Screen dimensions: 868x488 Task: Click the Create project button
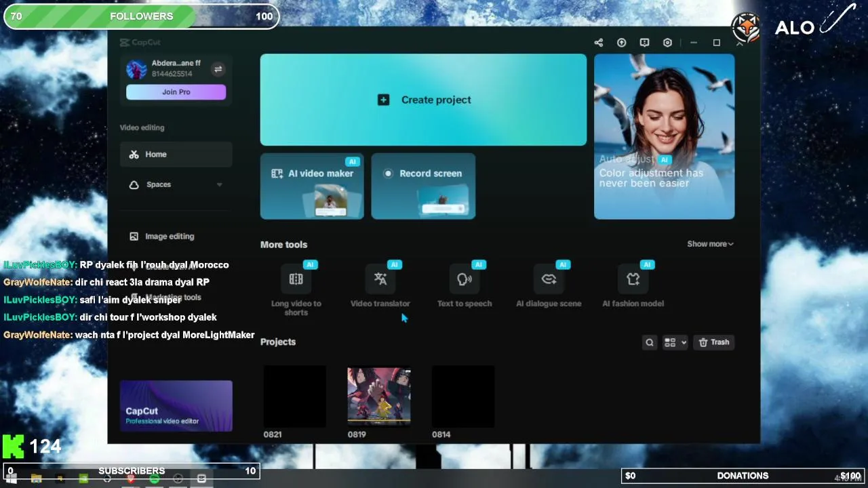(423, 100)
